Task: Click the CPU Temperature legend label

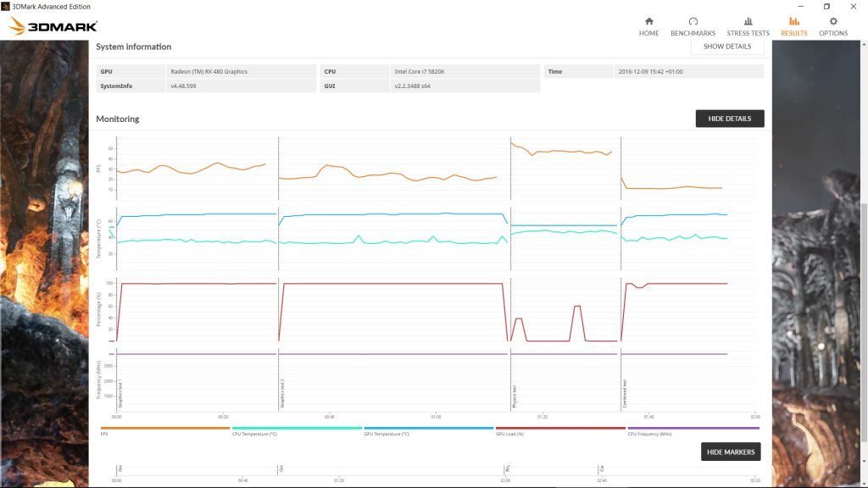Action: coord(254,435)
